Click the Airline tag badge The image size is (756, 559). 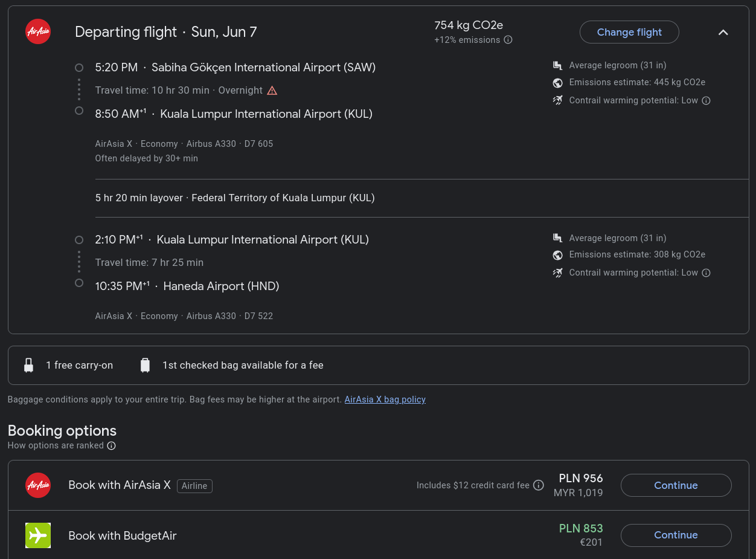pos(194,486)
